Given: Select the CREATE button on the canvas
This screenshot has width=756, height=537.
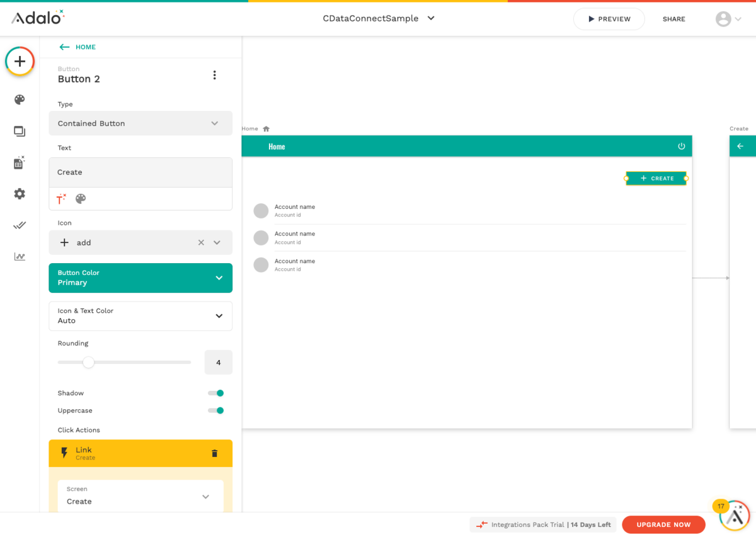Looking at the screenshot, I should [656, 178].
